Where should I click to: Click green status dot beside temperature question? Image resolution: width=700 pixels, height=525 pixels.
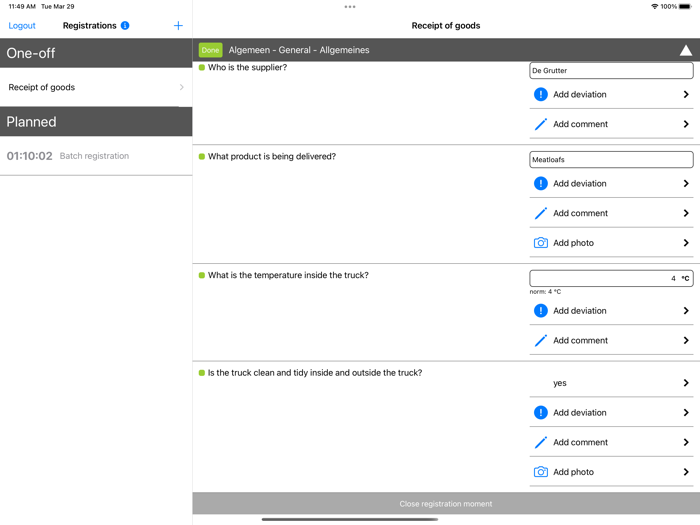pyautogui.click(x=202, y=275)
